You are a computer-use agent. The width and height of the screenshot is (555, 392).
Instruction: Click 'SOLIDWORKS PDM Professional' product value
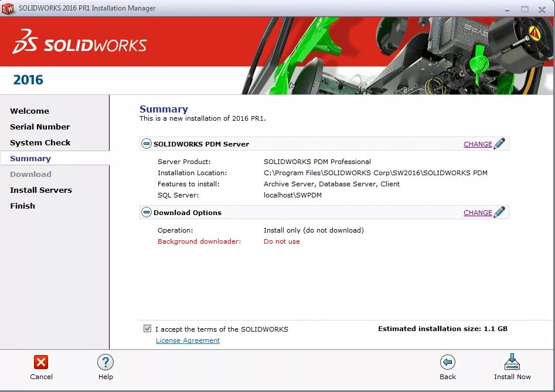coord(317,162)
